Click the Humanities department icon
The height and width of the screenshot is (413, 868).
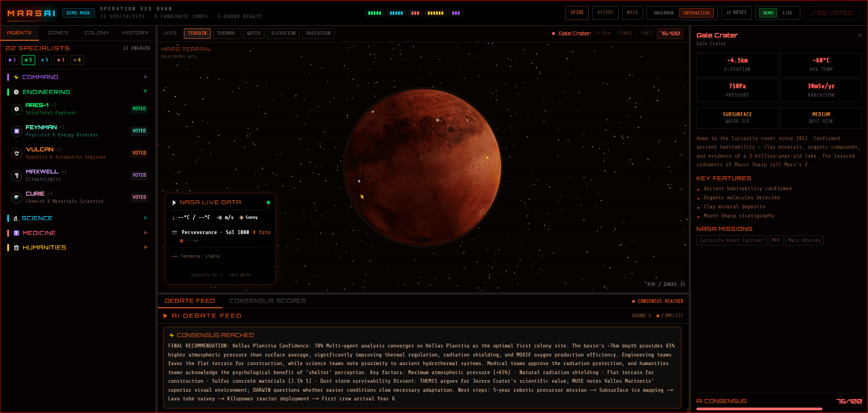click(16, 247)
